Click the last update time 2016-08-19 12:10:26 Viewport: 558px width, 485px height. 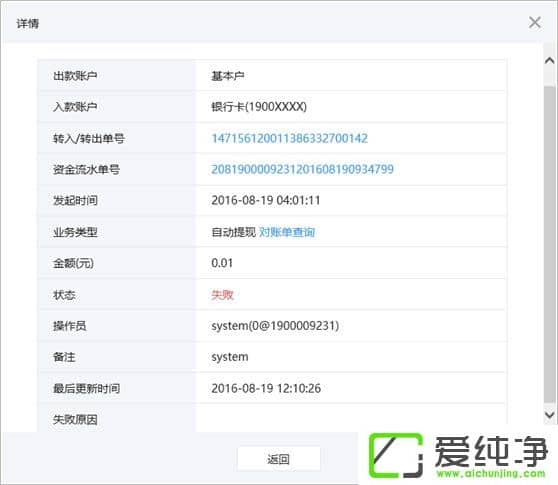pos(266,388)
